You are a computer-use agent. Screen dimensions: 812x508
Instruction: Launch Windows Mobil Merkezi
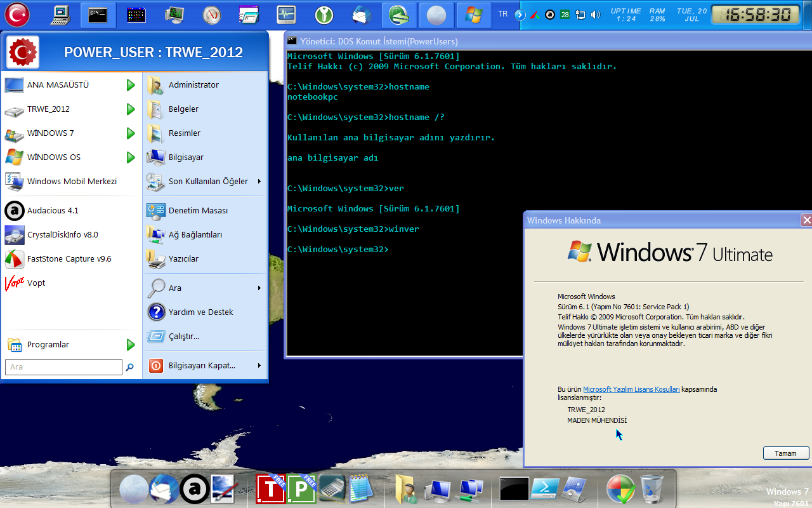(x=71, y=182)
